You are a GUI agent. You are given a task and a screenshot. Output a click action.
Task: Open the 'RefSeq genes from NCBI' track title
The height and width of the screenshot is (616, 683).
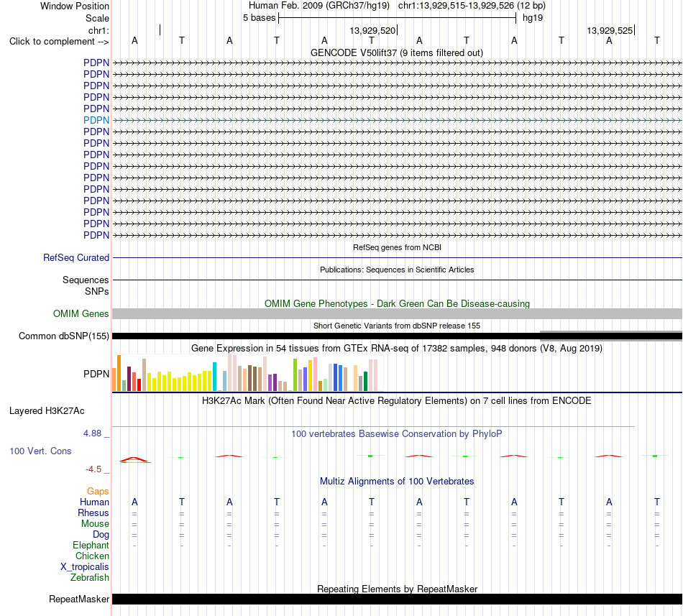[397, 247]
